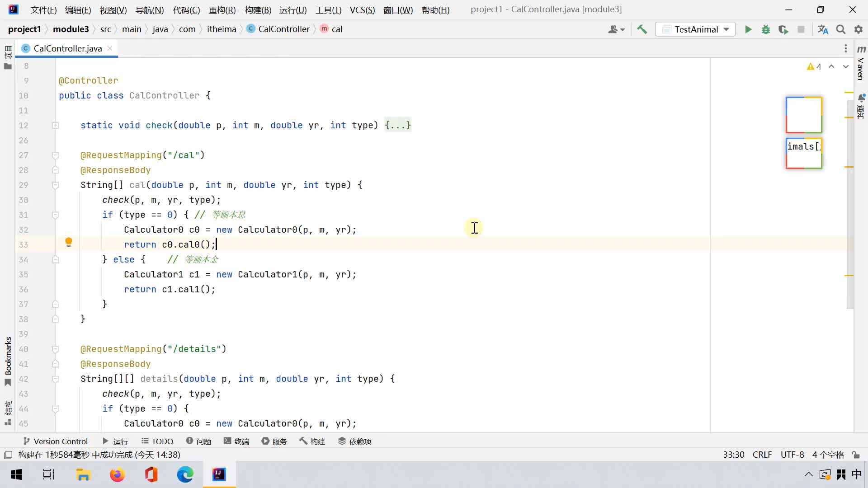Click itheima package breadcrumb
Screen dimensions: 868x488
222,29
